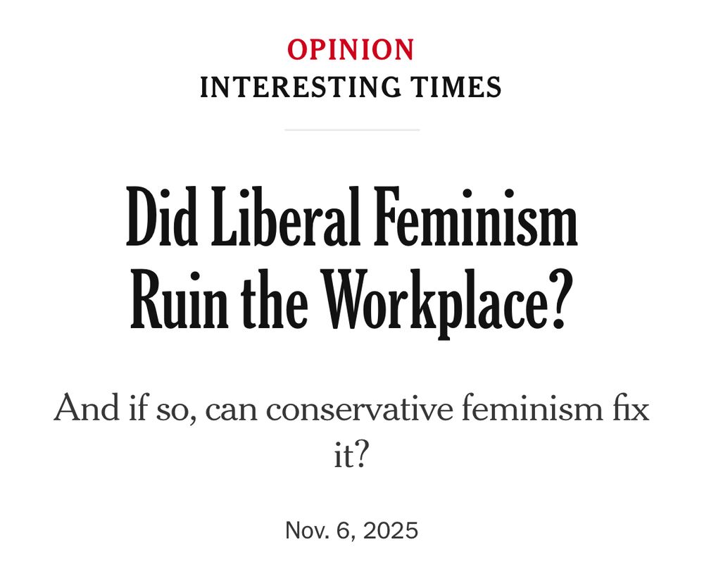Click the year 2025 in the date

point(389,530)
